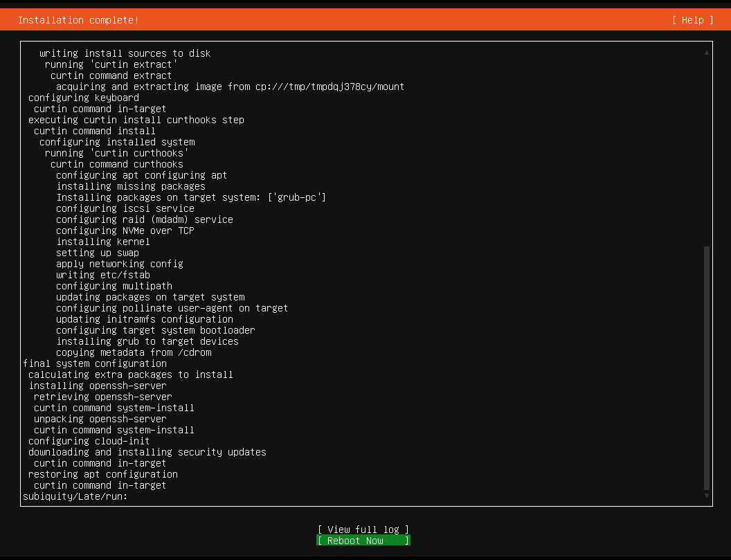731x560 pixels.
Task: Click the Reboot Now button
Action: (x=363, y=541)
